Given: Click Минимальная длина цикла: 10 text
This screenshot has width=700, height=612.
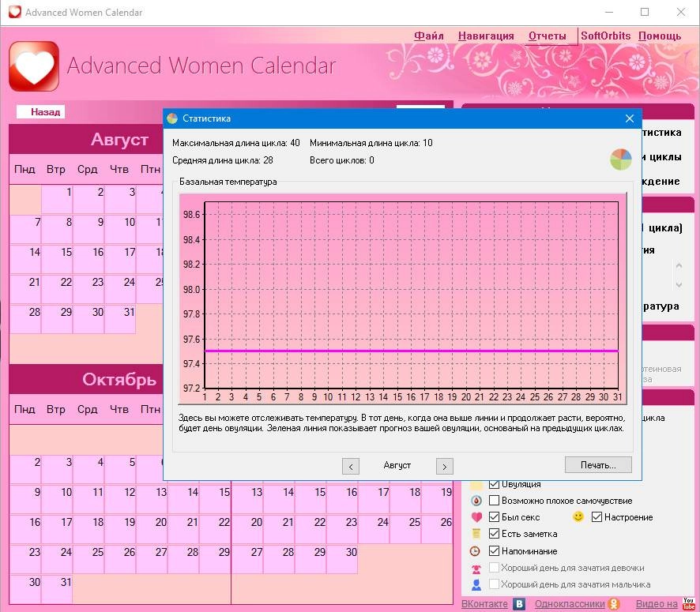Looking at the screenshot, I should click(371, 143).
